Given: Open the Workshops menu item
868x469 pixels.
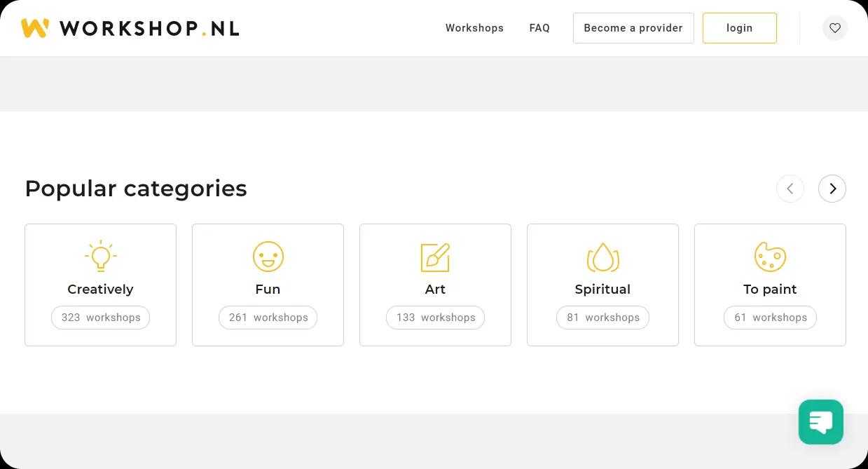Looking at the screenshot, I should tap(474, 28).
